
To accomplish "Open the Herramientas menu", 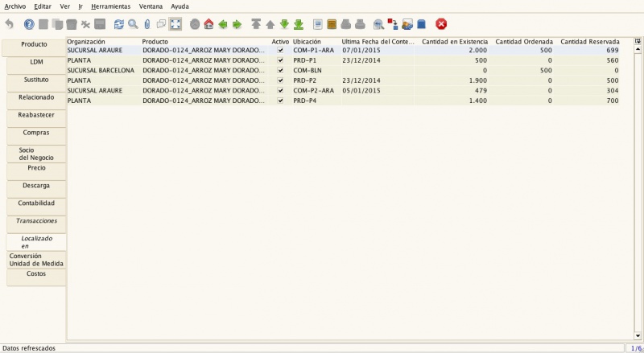I will point(111,6).
